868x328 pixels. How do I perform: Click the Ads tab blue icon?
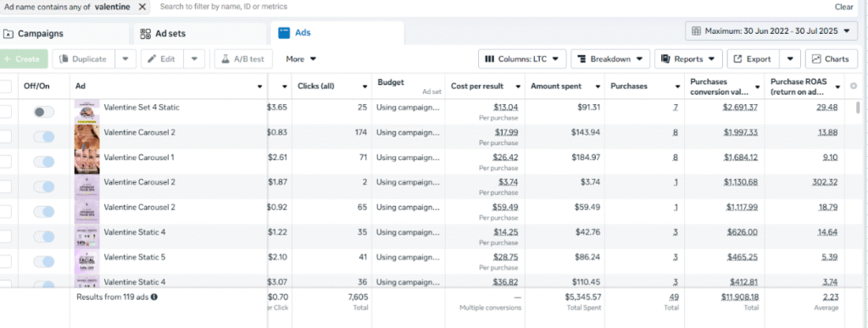click(284, 33)
